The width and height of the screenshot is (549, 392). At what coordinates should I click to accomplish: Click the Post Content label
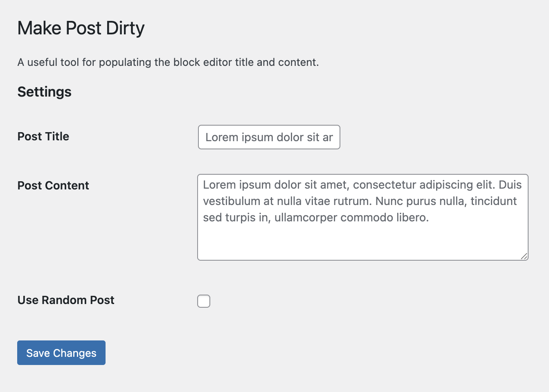coord(53,185)
